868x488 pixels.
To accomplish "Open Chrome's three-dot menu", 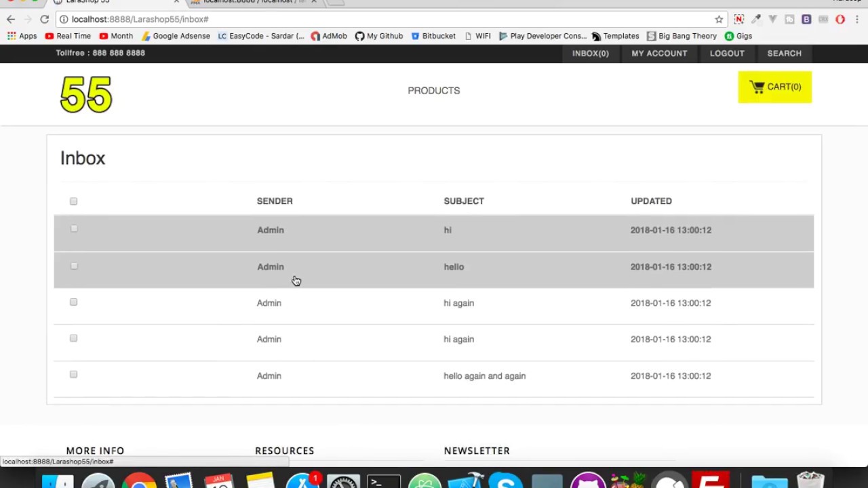I will pos(857,19).
